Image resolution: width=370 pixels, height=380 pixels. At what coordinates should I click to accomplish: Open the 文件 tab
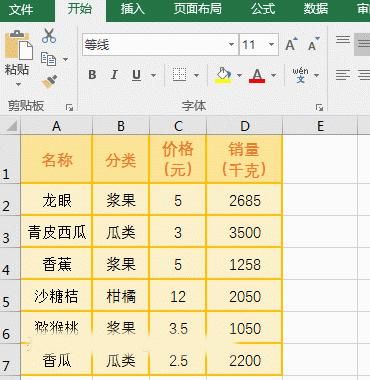click(x=21, y=10)
